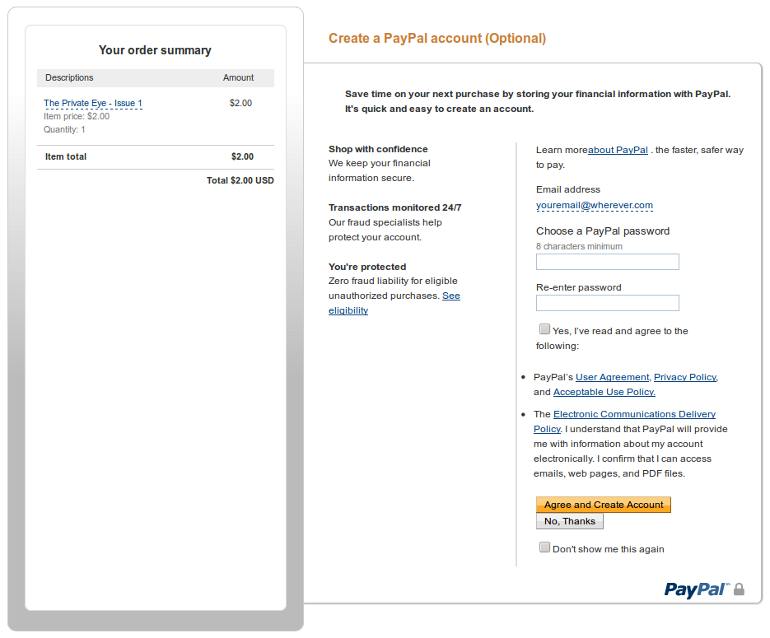
Task: Focus the Re-enter password field
Action: [607, 303]
